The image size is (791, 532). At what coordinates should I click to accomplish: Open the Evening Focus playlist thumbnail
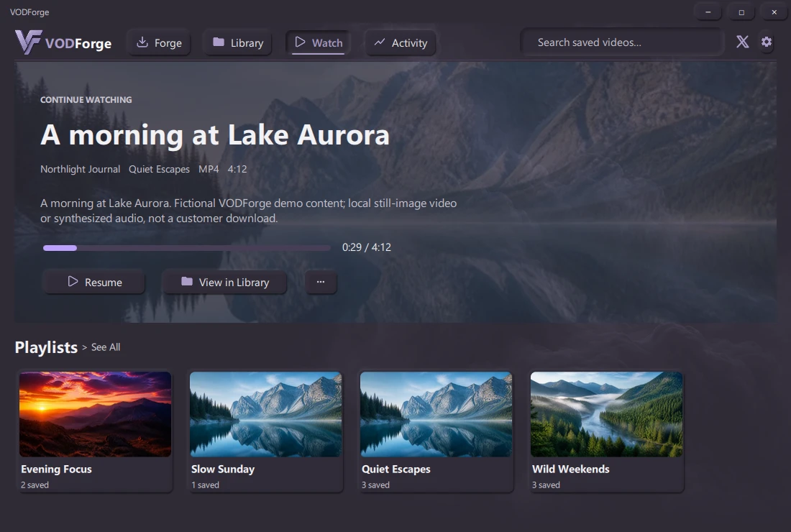(96, 414)
